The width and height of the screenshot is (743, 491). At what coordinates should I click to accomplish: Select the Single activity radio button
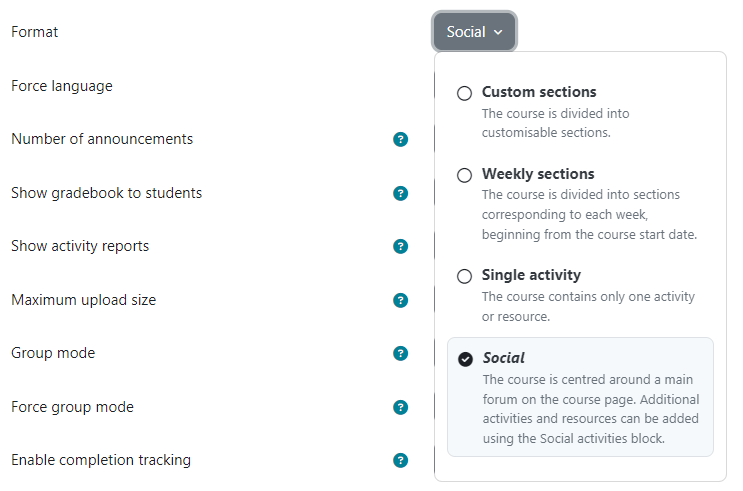(x=464, y=276)
